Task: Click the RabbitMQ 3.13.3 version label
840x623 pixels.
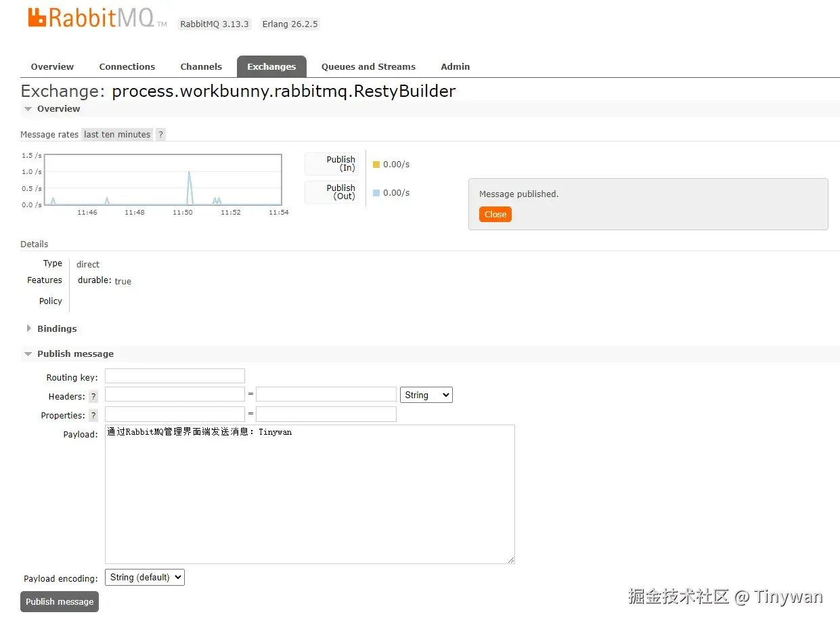Action: click(215, 24)
